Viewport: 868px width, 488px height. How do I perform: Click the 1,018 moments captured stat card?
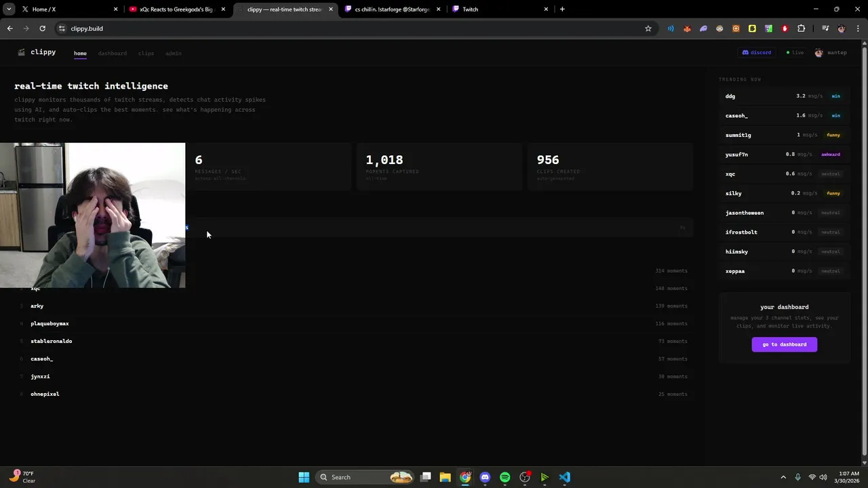[439, 167]
